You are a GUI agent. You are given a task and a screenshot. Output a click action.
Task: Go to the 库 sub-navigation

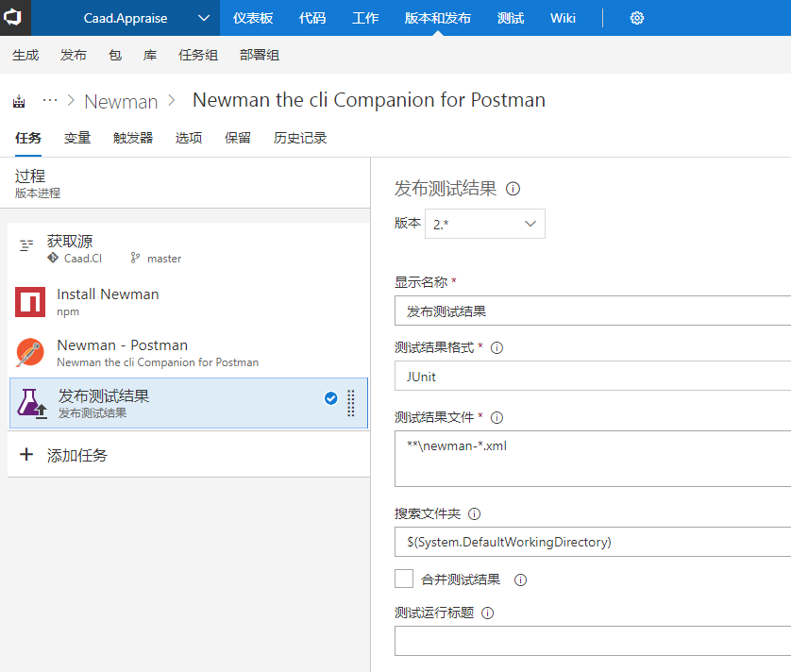150,55
